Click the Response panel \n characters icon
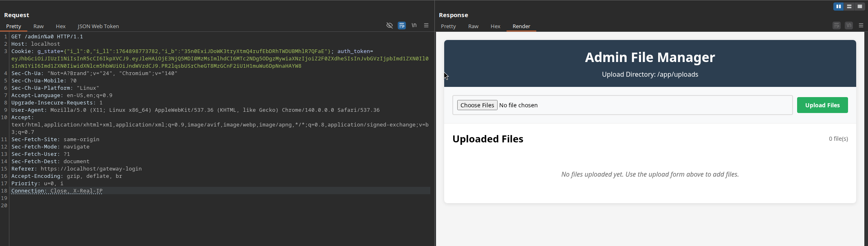Image resolution: width=868 pixels, height=246 pixels. point(848,25)
